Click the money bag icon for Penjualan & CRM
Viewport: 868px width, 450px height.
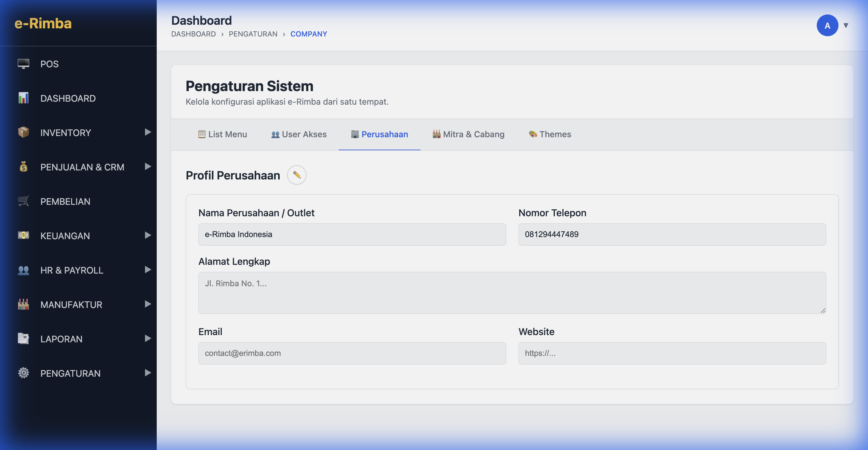(23, 167)
